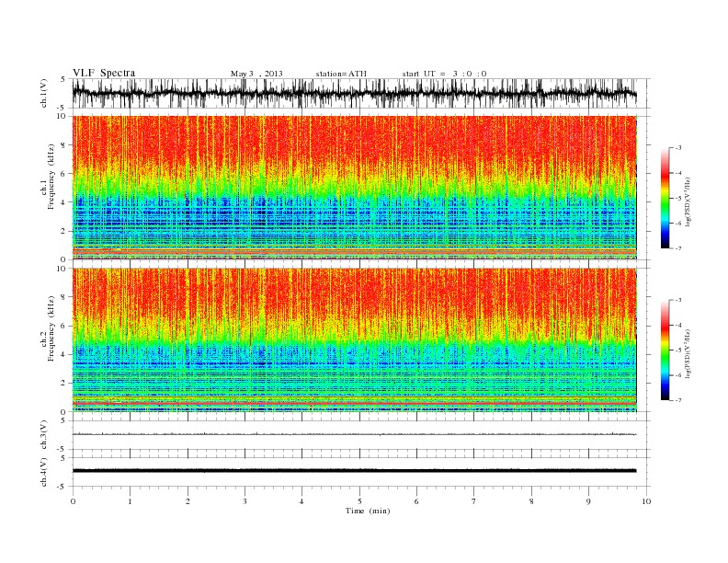
Task: Click the time axis tick label '1'
Action: 130,501
